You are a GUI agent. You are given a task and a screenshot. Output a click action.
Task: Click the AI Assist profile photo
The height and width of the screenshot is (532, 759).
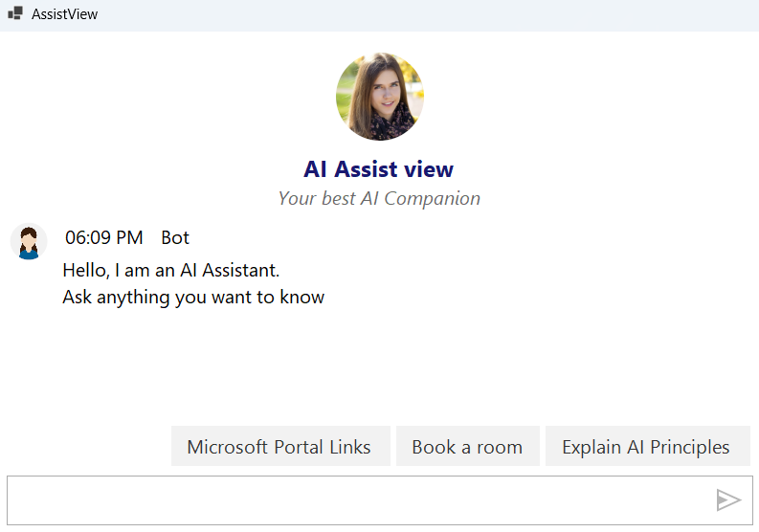[379, 97]
